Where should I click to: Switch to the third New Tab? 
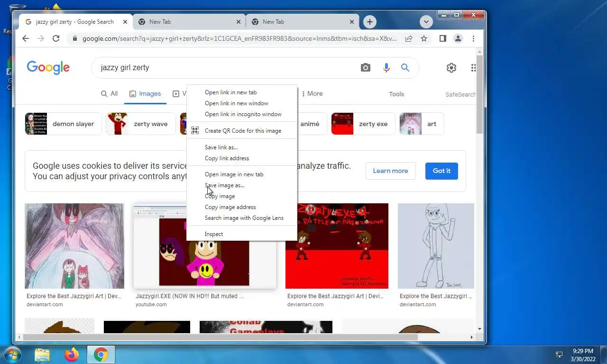pyautogui.click(x=303, y=22)
